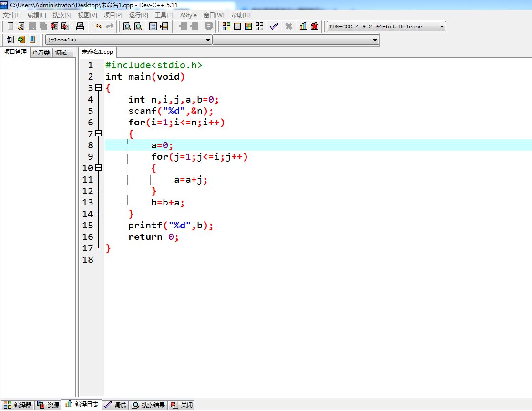The height and width of the screenshot is (411, 532).
Task: Click the 关闭 bottom panel tab
Action: click(182, 405)
